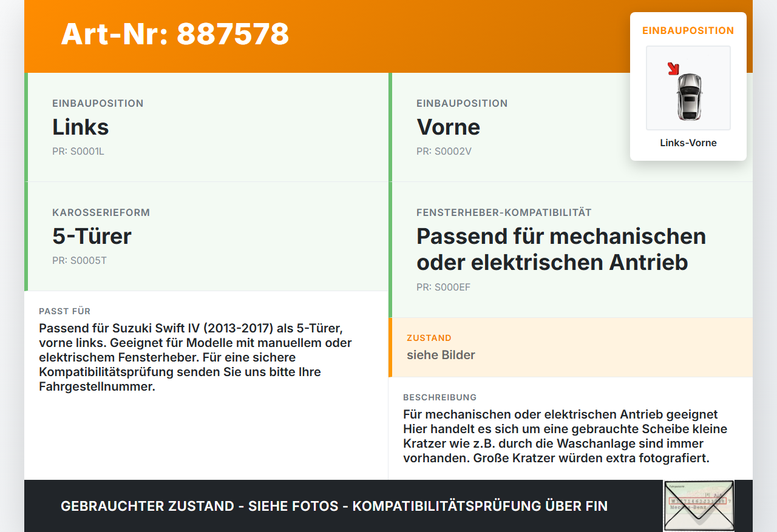
Task: Click the Passt Für compatibility text
Action: [x=195, y=357]
